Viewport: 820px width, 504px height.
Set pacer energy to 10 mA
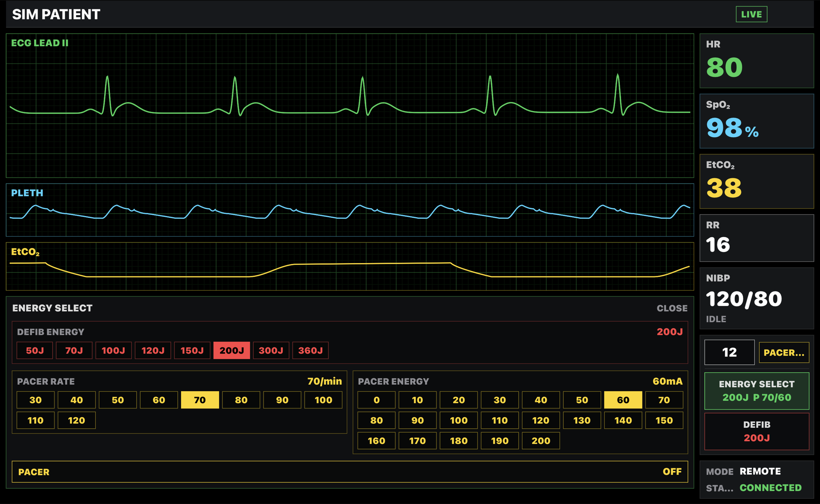pyautogui.click(x=417, y=400)
